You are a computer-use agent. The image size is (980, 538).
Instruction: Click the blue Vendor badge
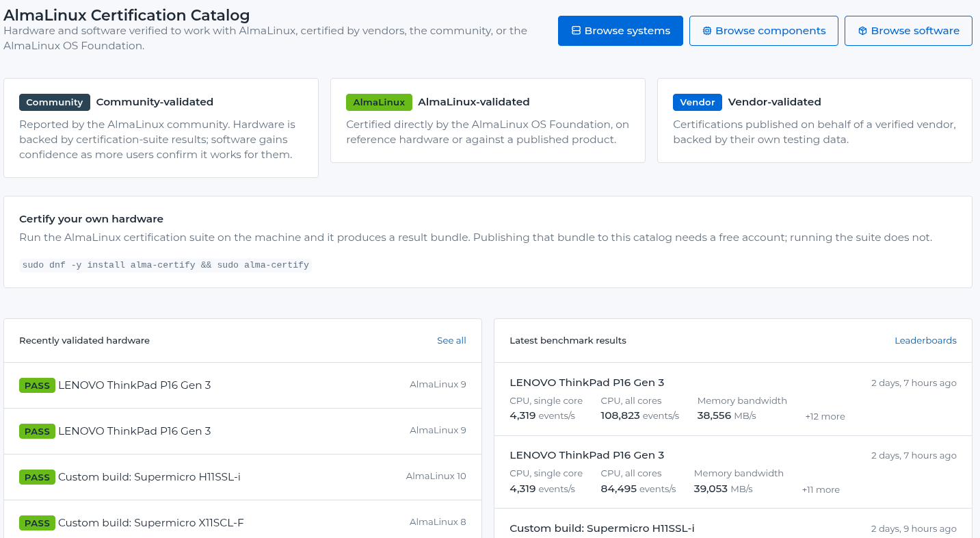(698, 102)
